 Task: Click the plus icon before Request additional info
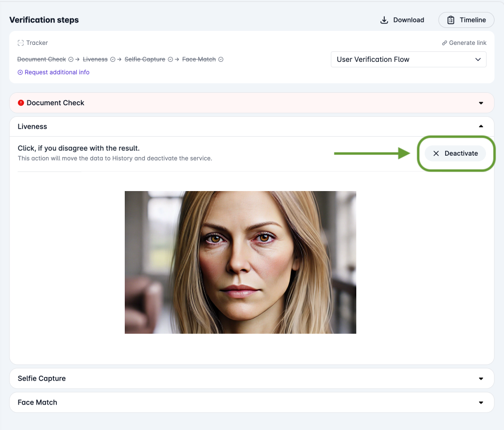(20, 72)
